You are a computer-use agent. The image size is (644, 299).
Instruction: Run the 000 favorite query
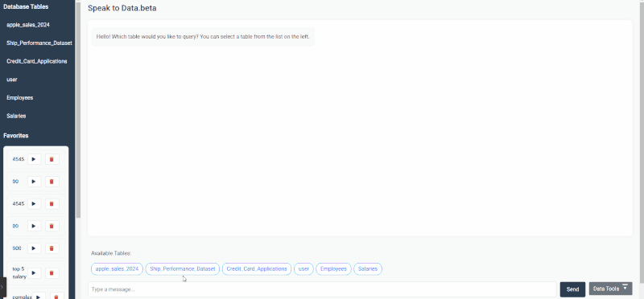34,248
